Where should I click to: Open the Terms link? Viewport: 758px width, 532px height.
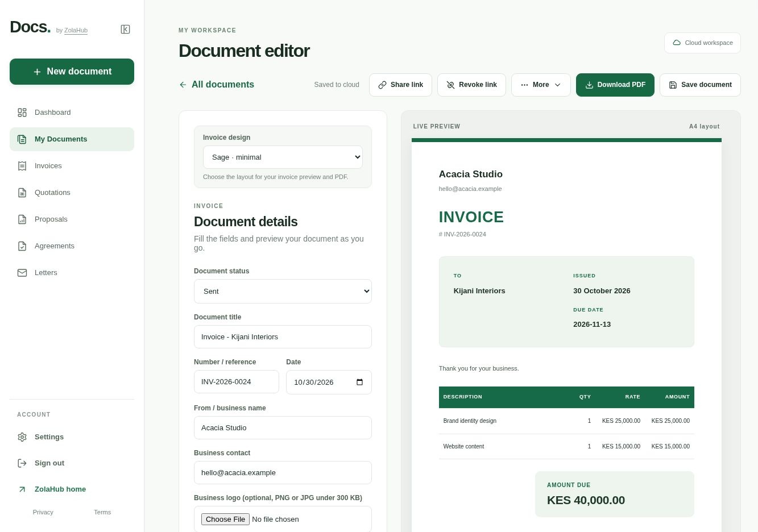coord(102,512)
